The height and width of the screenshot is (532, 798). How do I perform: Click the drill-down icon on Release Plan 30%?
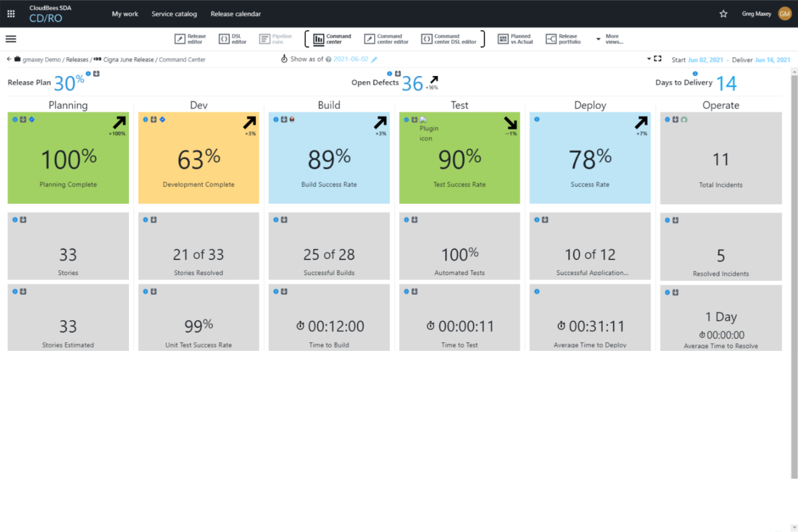tap(96, 74)
